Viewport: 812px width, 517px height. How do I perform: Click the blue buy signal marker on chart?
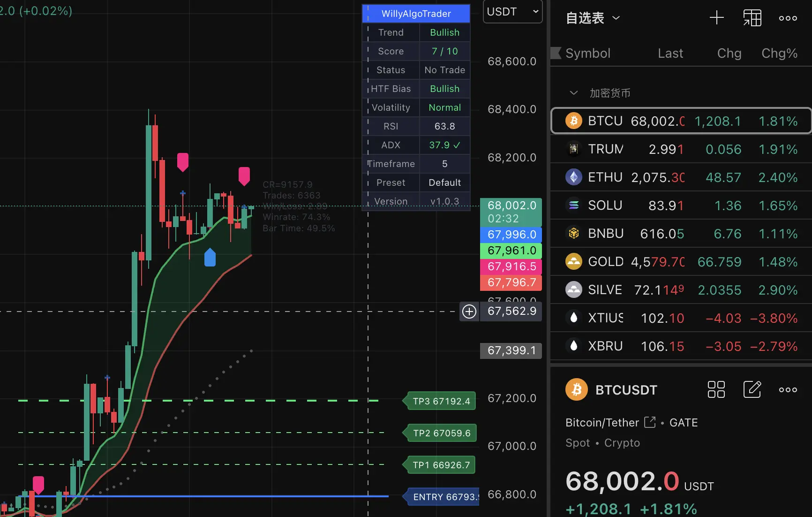pos(210,257)
